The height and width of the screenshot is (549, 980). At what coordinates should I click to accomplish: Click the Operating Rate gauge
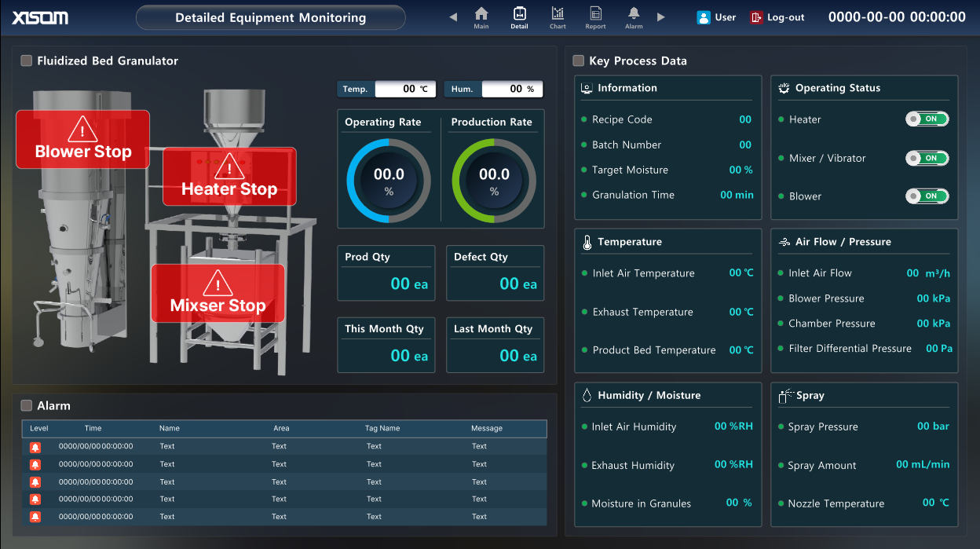click(x=386, y=180)
